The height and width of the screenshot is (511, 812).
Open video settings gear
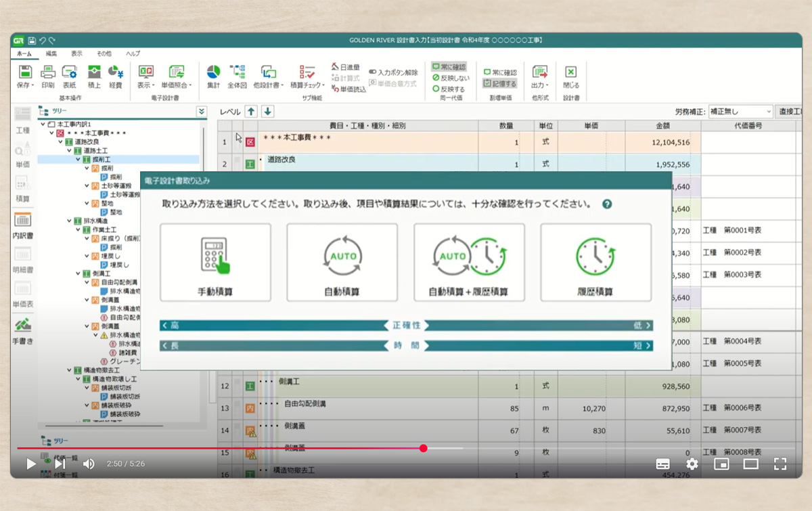pyautogui.click(x=692, y=464)
